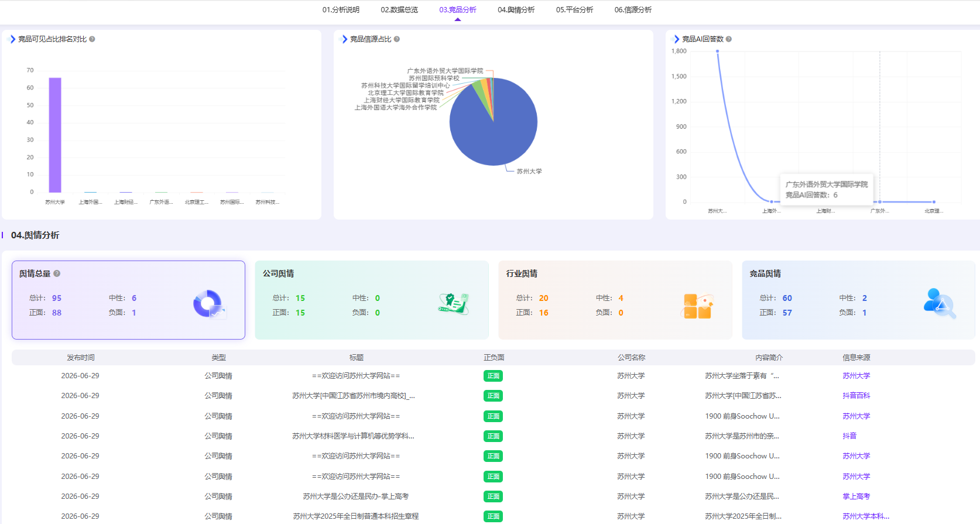Switch to the 02.数据总览 tab
Screen dimensions: 980x524
click(399, 10)
